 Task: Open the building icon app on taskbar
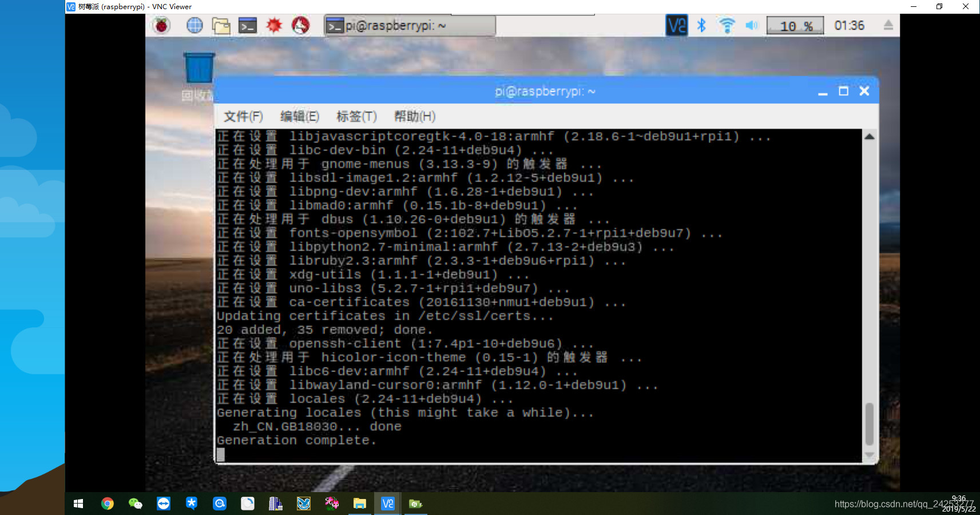pos(276,504)
